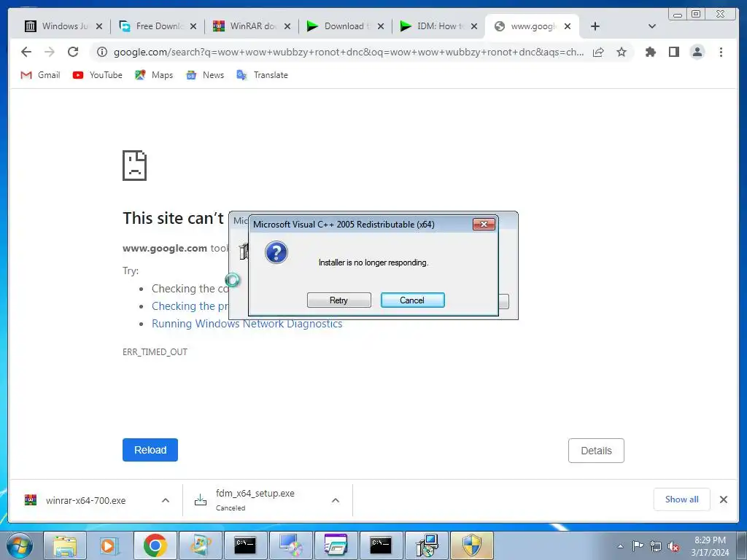Close the Free Download tab

(x=193, y=26)
